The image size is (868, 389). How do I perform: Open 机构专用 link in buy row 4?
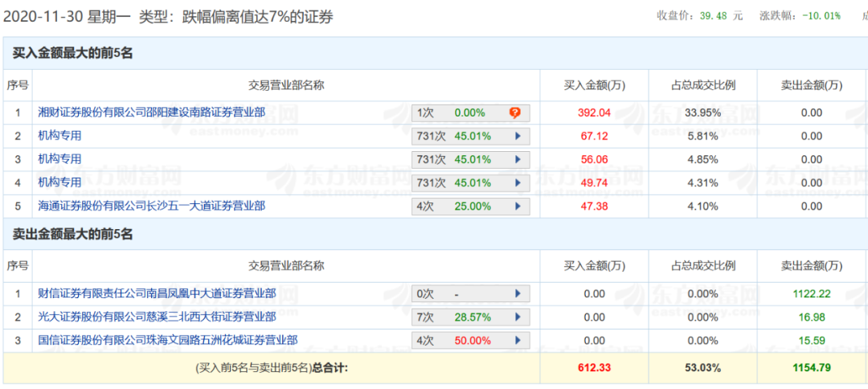tap(60, 183)
